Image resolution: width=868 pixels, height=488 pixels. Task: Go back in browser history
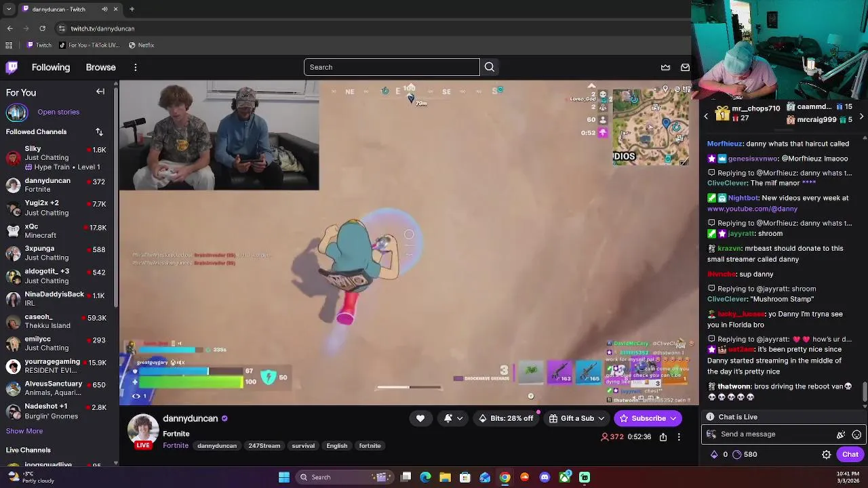click(x=9, y=28)
